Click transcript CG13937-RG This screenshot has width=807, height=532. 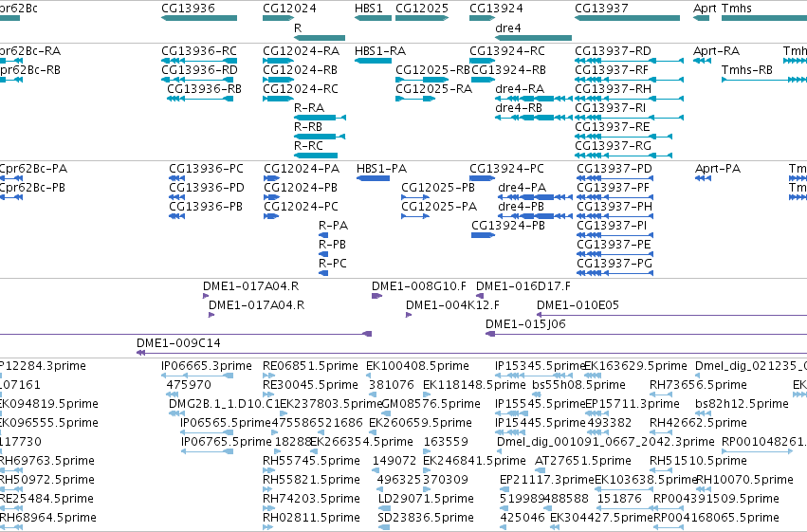coord(613,146)
